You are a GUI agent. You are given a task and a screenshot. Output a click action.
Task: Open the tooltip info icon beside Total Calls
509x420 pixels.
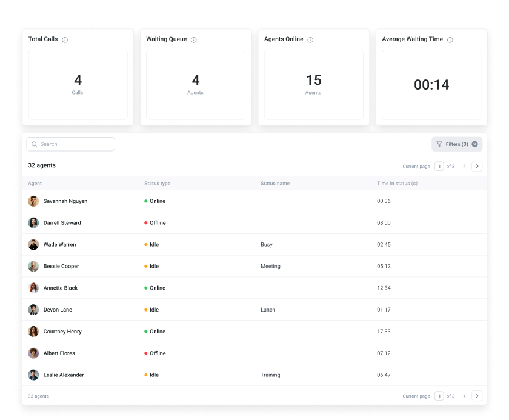click(x=66, y=39)
